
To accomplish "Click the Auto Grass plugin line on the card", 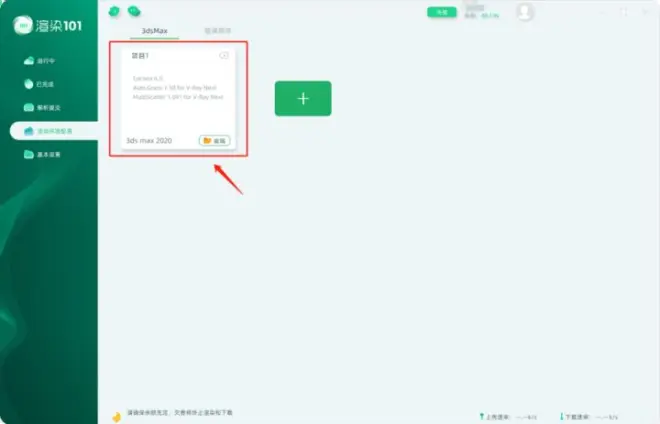I will click(x=174, y=88).
